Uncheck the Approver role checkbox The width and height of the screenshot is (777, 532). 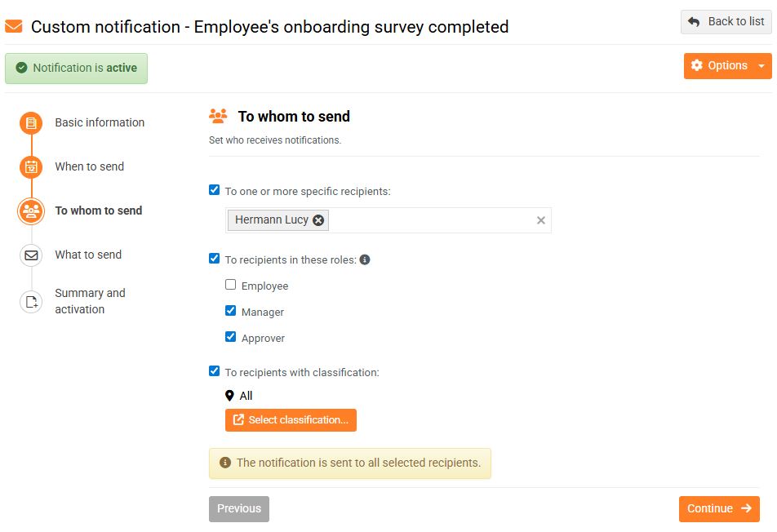click(231, 338)
